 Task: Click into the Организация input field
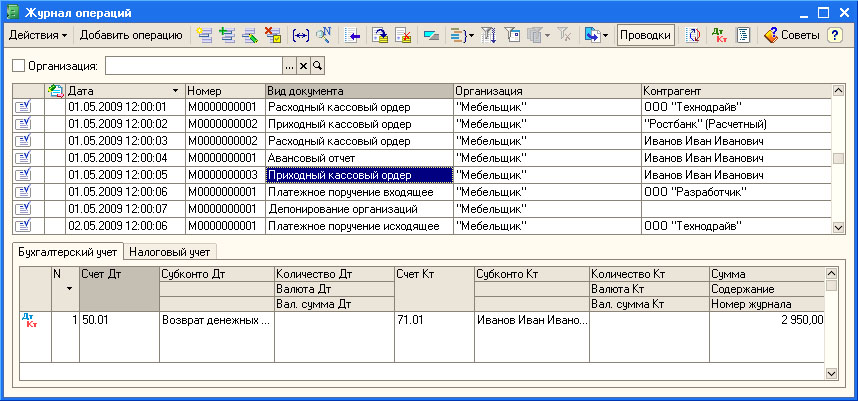[194, 66]
